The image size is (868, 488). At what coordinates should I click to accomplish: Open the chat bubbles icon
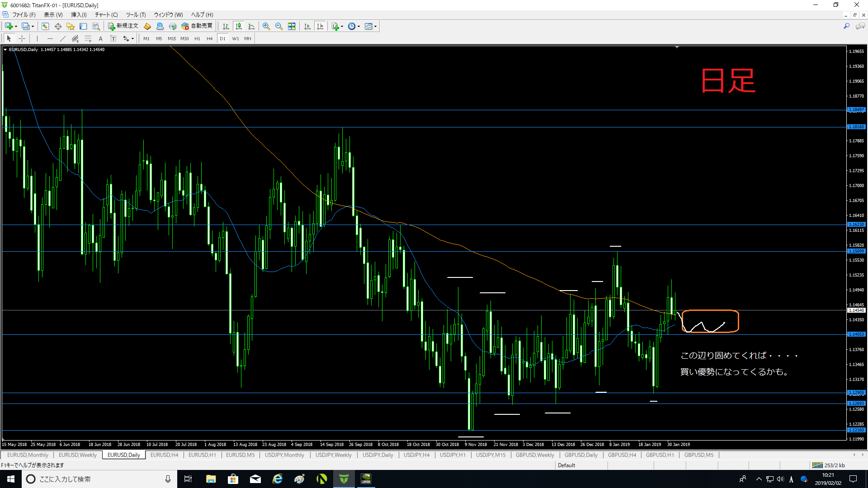click(860, 26)
